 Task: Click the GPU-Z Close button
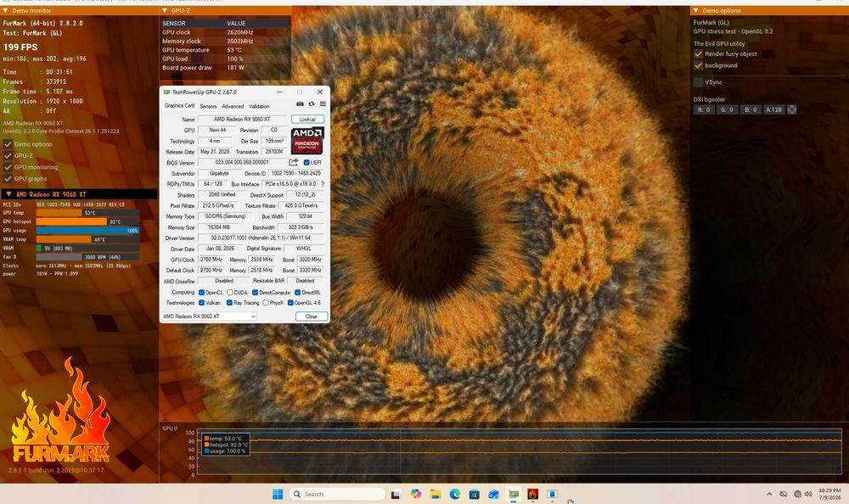click(x=312, y=316)
